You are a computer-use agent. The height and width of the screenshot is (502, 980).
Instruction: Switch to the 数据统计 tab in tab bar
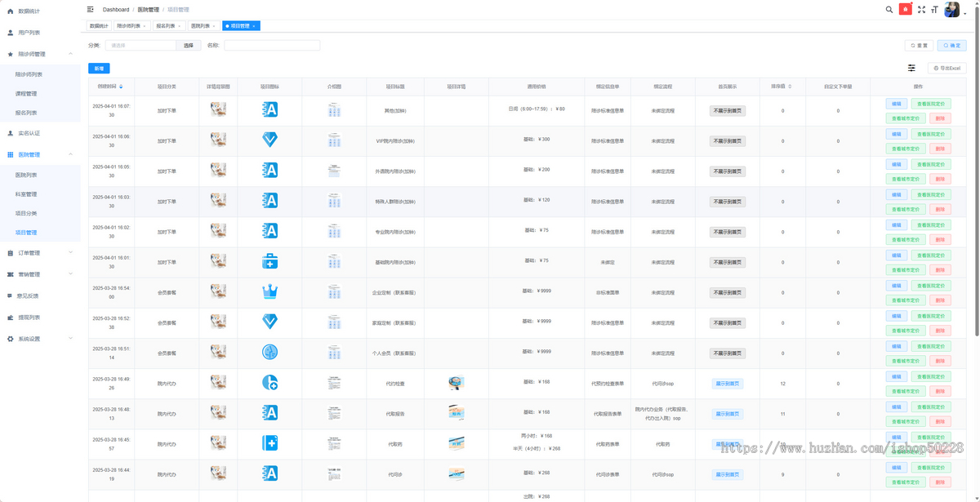click(98, 26)
